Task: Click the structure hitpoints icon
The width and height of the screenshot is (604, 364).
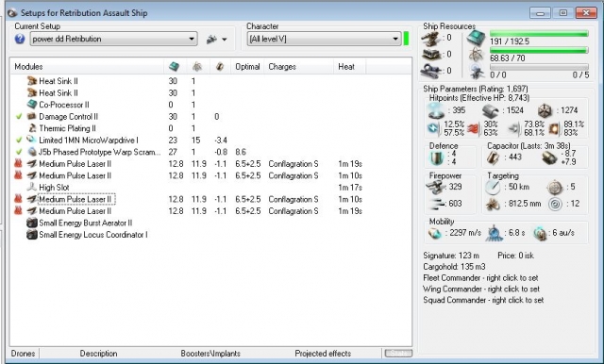Action: pos(545,111)
